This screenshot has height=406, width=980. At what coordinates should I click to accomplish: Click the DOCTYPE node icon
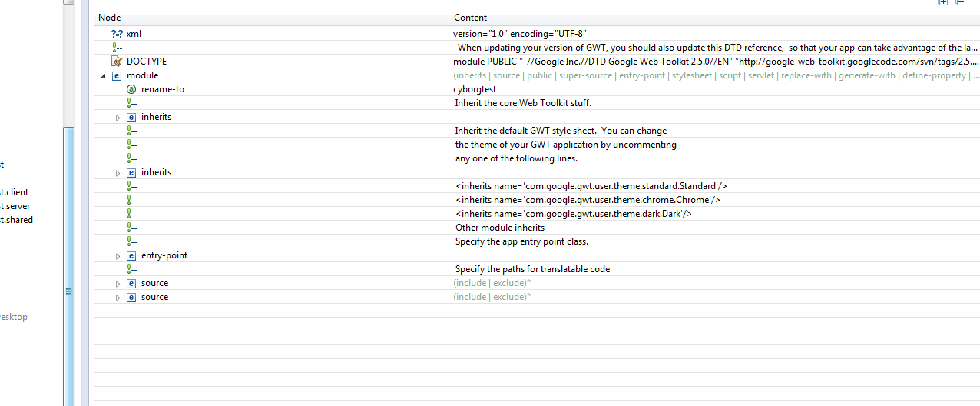(x=117, y=62)
